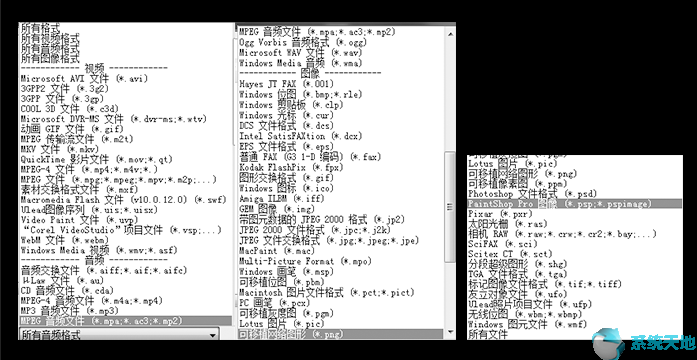Screen dimensions: 697x360
Task: Select MKV 文件 (*.mkv) option
Action: pos(60,149)
